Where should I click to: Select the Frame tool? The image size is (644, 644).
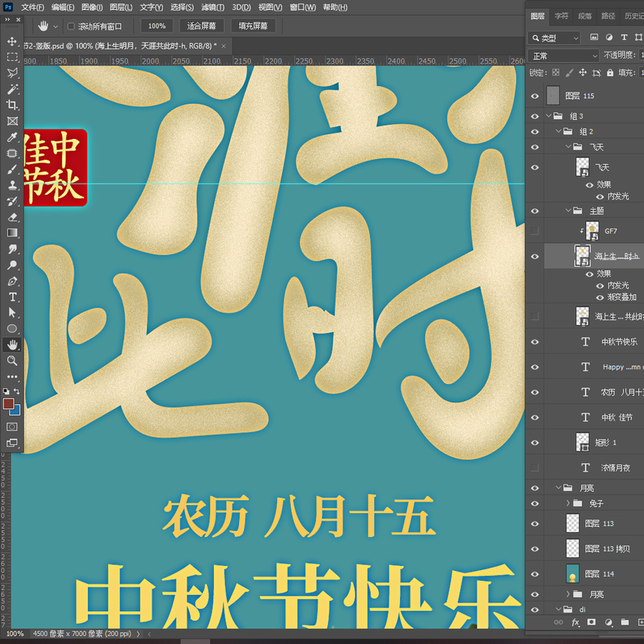point(12,121)
